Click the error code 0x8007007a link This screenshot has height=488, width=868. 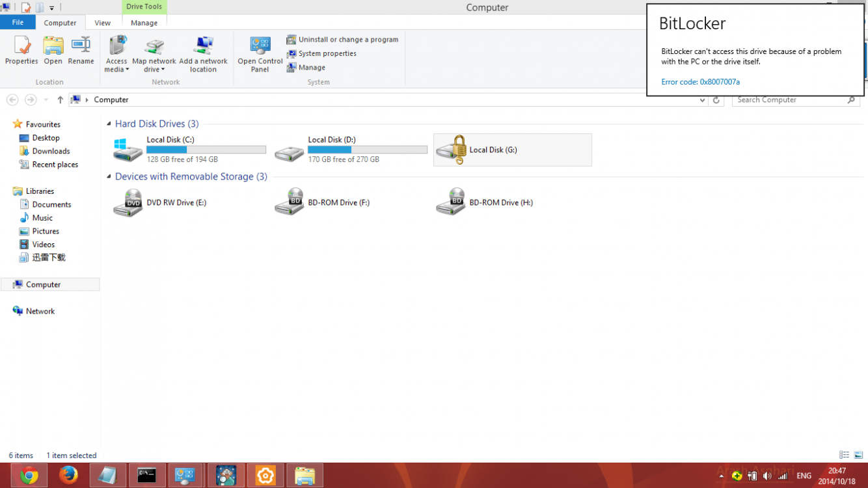click(701, 81)
